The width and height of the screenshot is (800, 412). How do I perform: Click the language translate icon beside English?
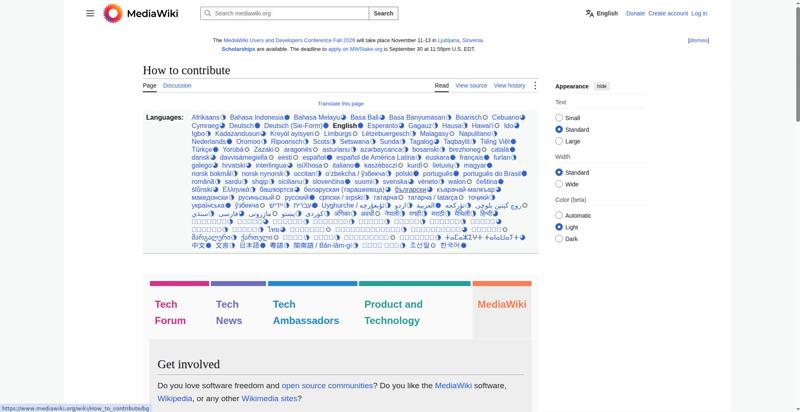pos(590,14)
